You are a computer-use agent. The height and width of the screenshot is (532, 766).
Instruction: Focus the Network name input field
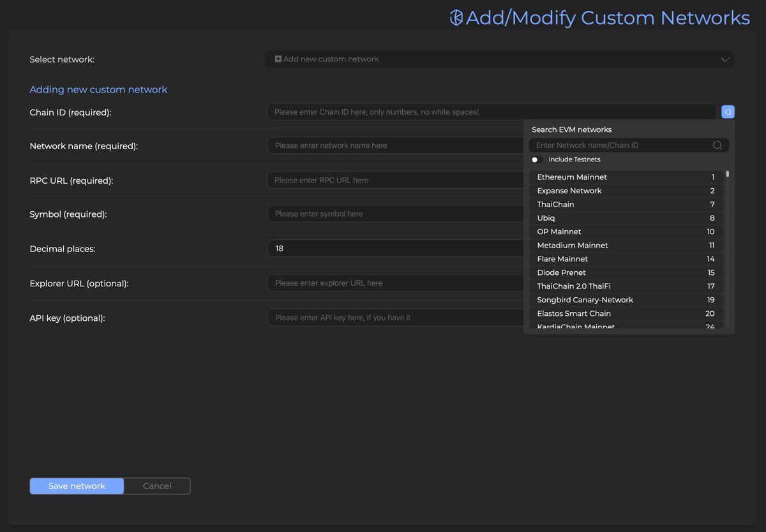pyautogui.click(x=396, y=145)
